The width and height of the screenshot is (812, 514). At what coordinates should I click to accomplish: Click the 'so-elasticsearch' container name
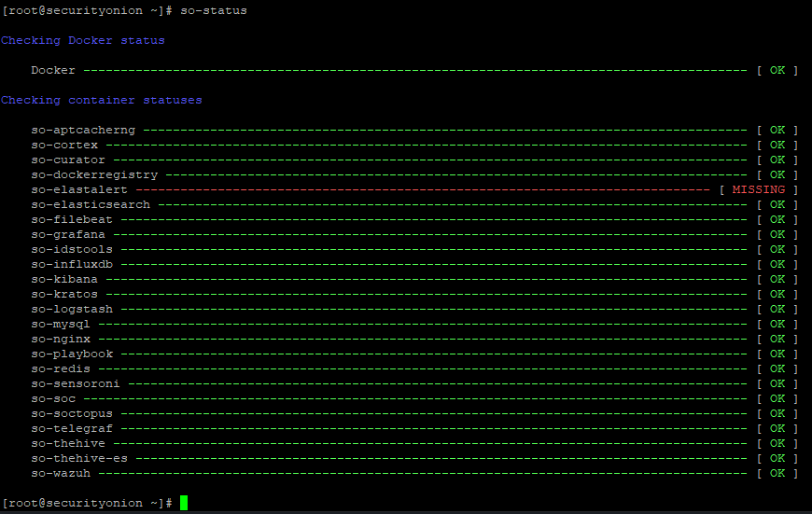[91, 205]
